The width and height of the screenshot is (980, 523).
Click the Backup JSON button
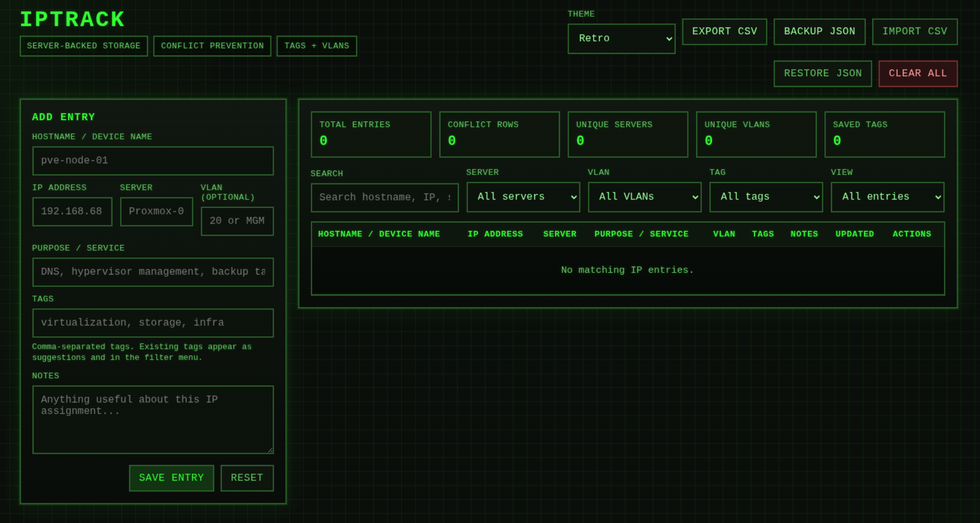click(x=819, y=32)
